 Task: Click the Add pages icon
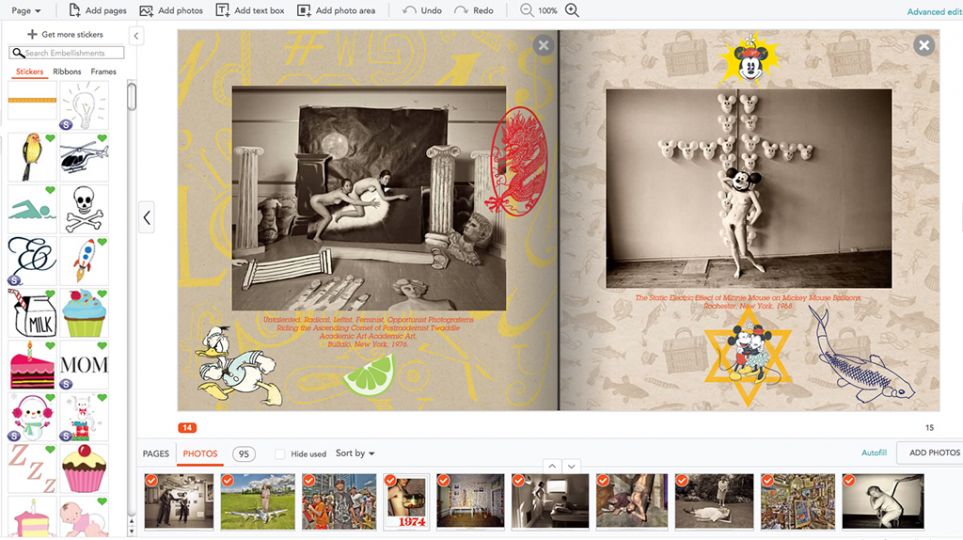pos(74,10)
